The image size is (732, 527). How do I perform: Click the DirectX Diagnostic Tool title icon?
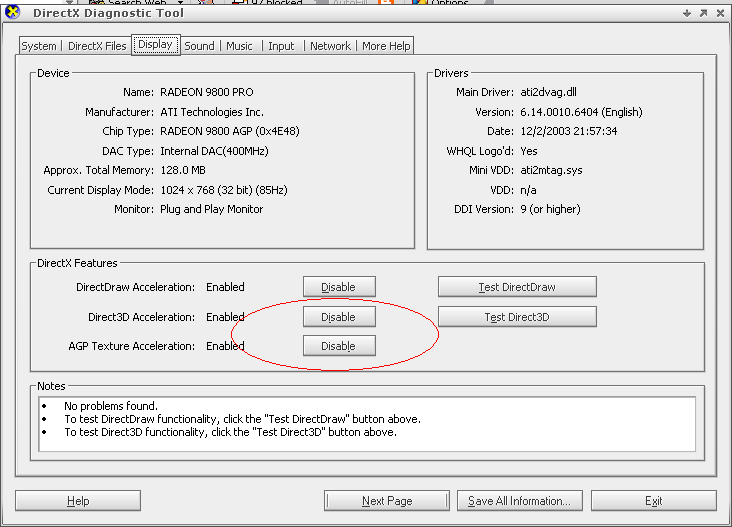pyautogui.click(x=13, y=12)
